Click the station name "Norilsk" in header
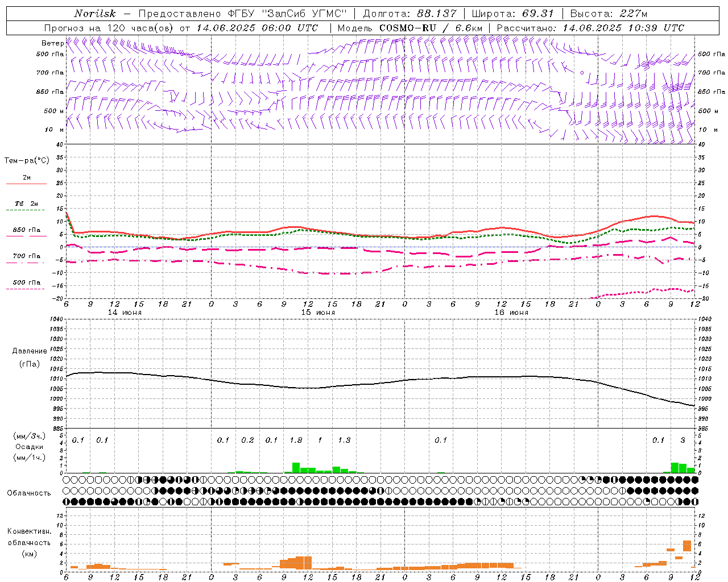The height and width of the screenshot is (582, 728). click(95, 14)
